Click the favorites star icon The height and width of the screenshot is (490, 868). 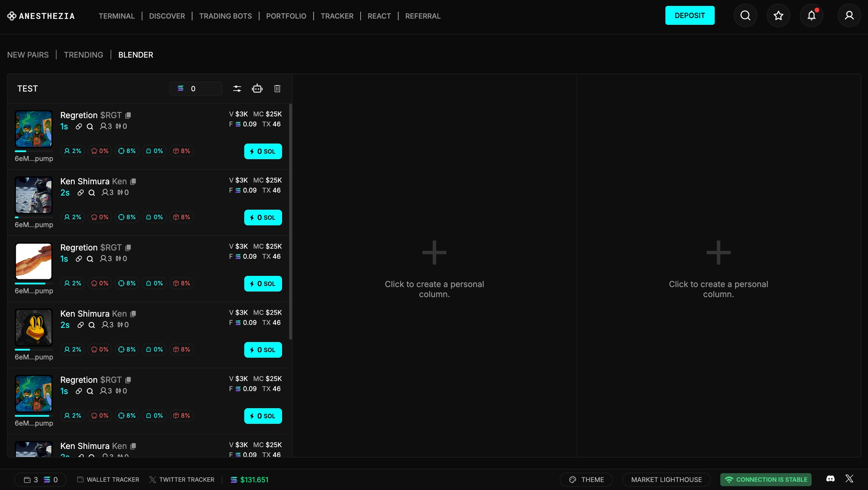click(x=778, y=15)
